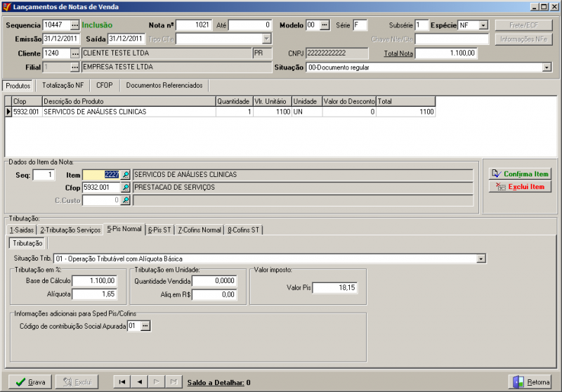
Task: Focus the Nota nº field
Action: click(x=194, y=25)
